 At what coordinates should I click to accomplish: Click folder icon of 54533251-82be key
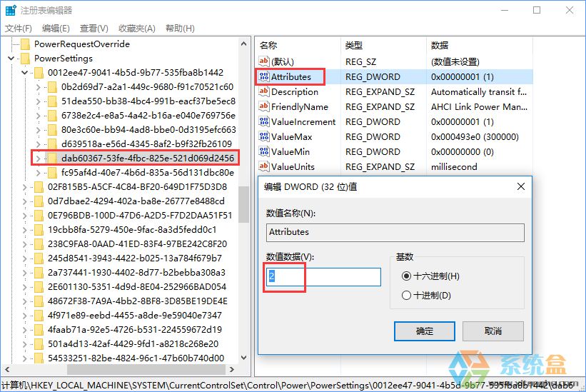pyautogui.click(x=39, y=358)
